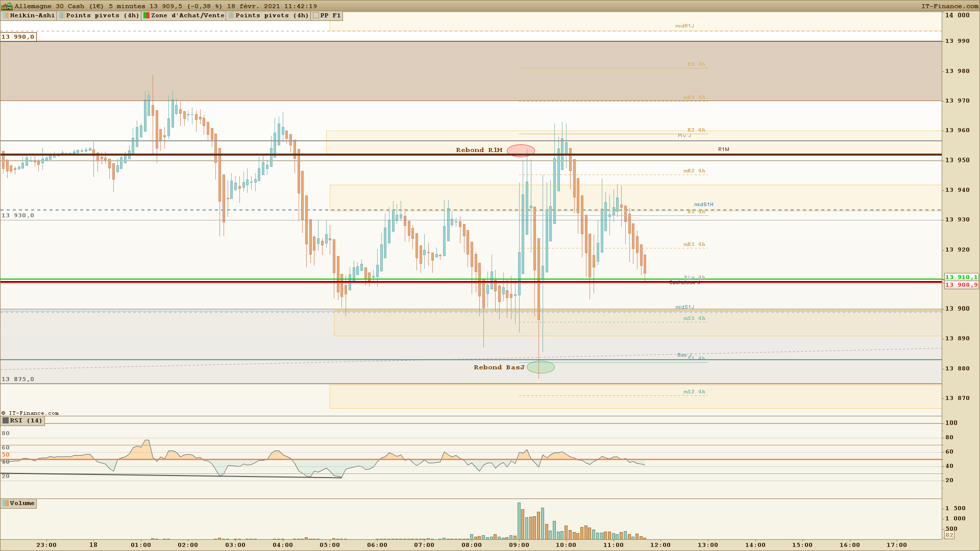Click the RSI (14) panel label
Viewport: 980px width, 551px height.
[x=26, y=421]
